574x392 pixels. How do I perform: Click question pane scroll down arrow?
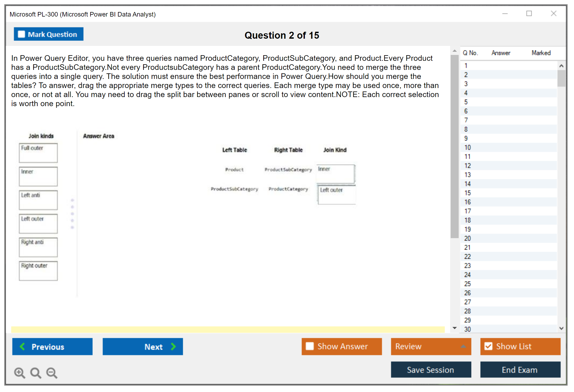point(454,328)
